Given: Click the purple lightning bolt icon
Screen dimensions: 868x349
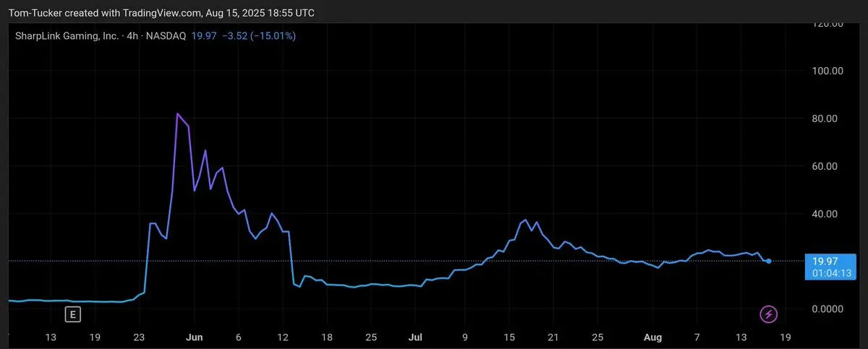Looking at the screenshot, I should click(769, 314).
